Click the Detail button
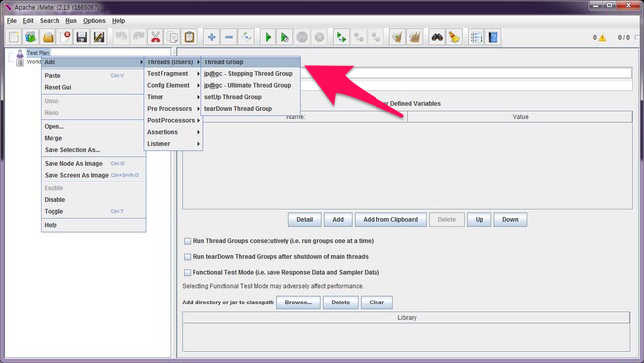Image resolution: width=644 pixels, height=363 pixels. click(x=305, y=220)
